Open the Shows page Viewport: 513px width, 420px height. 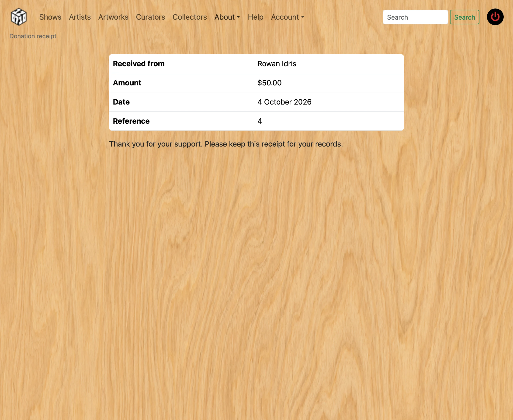coord(50,17)
